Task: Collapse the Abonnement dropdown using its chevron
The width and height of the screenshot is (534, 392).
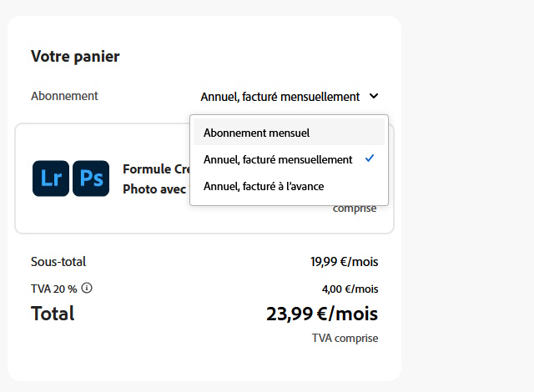Action: (x=374, y=96)
